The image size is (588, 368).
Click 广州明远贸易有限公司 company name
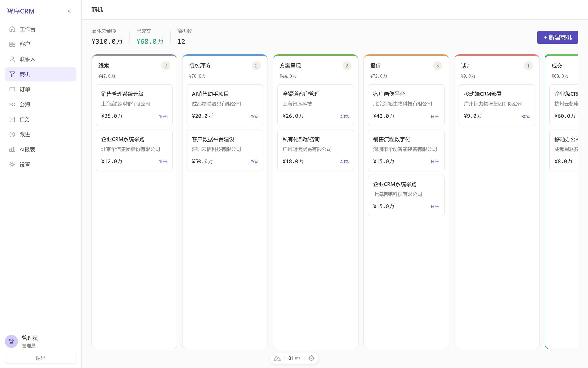(307, 149)
